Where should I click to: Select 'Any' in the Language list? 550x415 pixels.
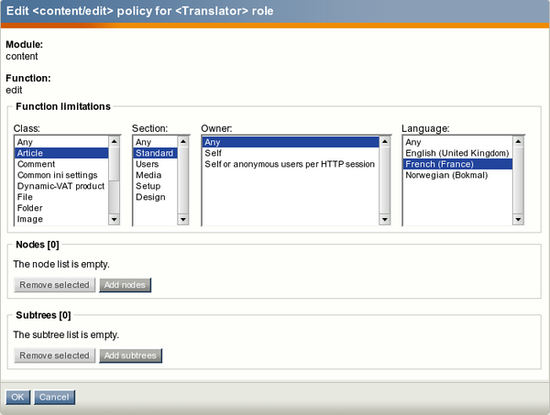pyautogui.click(x=457, y=142)
